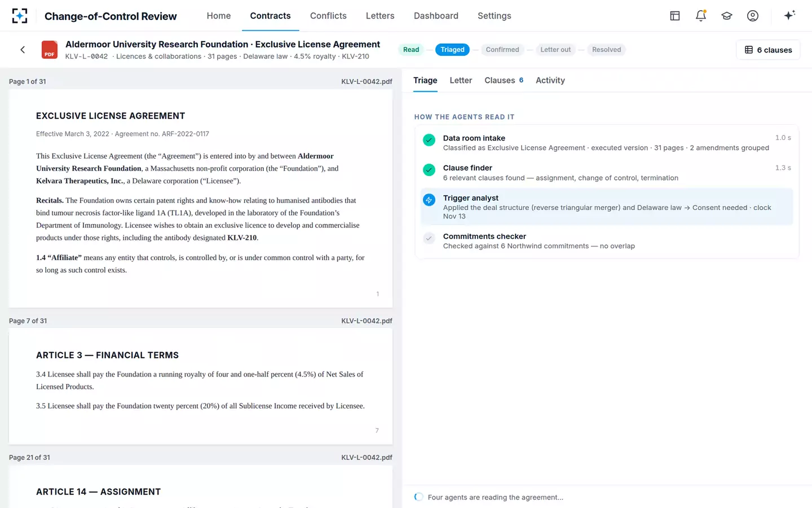
Task: Open the notifications bell
Action: coord(701,16)
